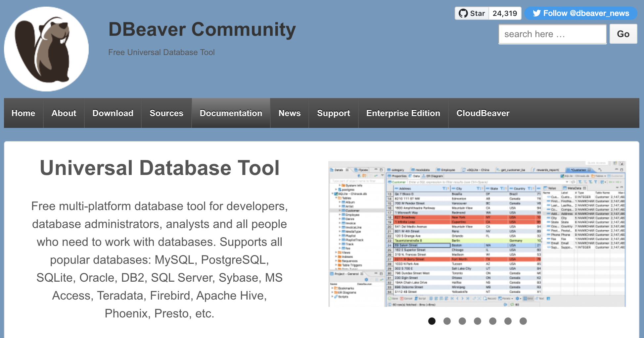
Task: Select the fourth carousel dot
Action: click(478, 321)
